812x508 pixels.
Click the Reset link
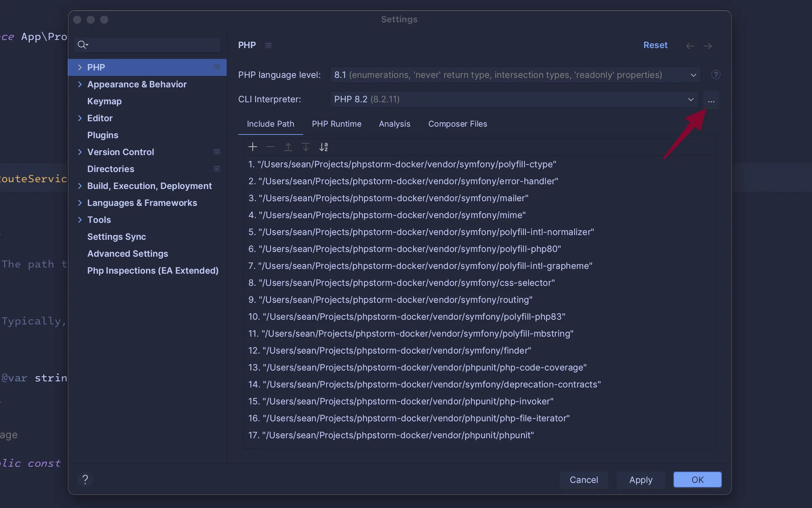pos(655,45)
